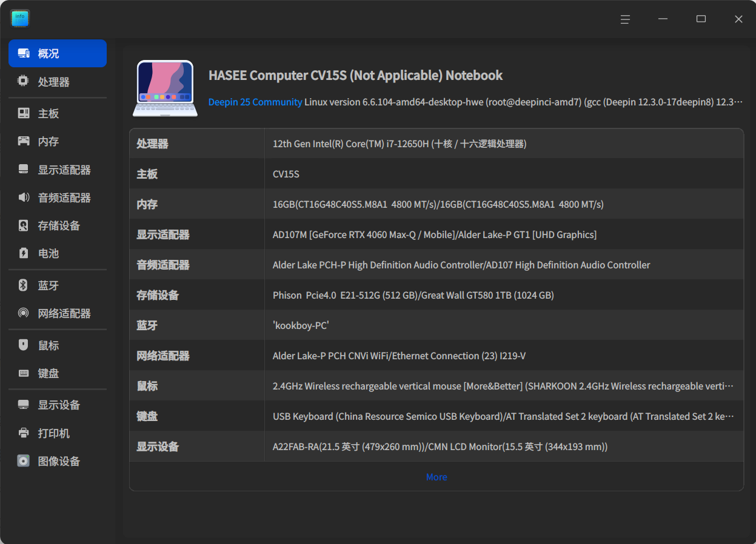This screenshot has height=544, width=756.
Task: Click the motherboard icon in sidebar
Action: point(24,113)
